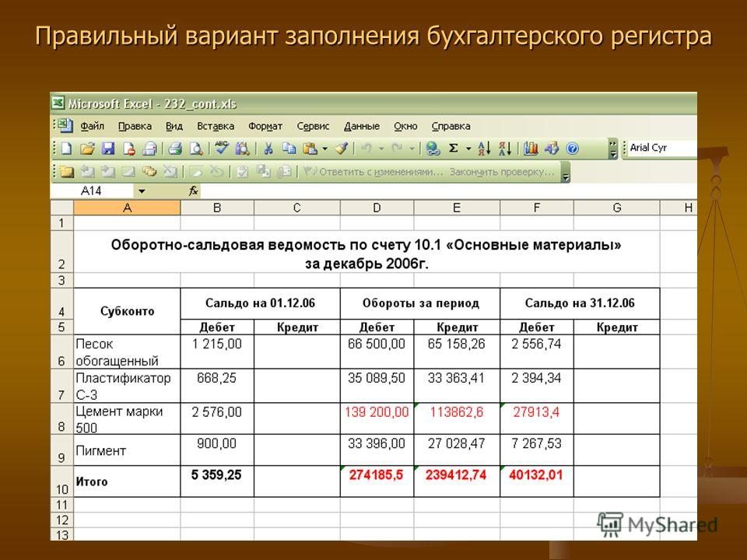Select cell with Песок обогащенный

click(127, 352)
